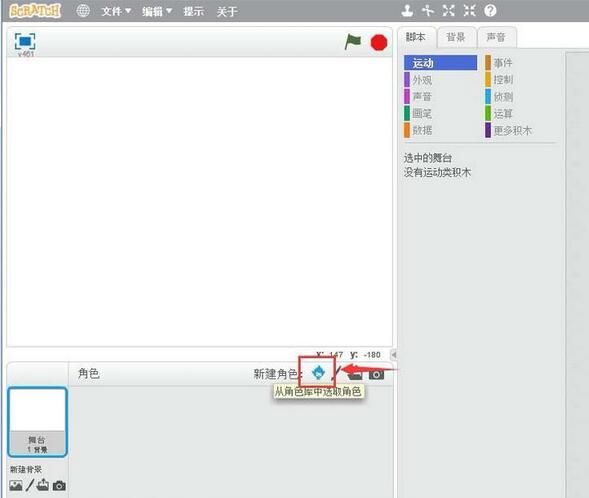The image size is (589, 498).
Task: Collapse stage using small arrow handle
Action: click(x=393, y=354)
